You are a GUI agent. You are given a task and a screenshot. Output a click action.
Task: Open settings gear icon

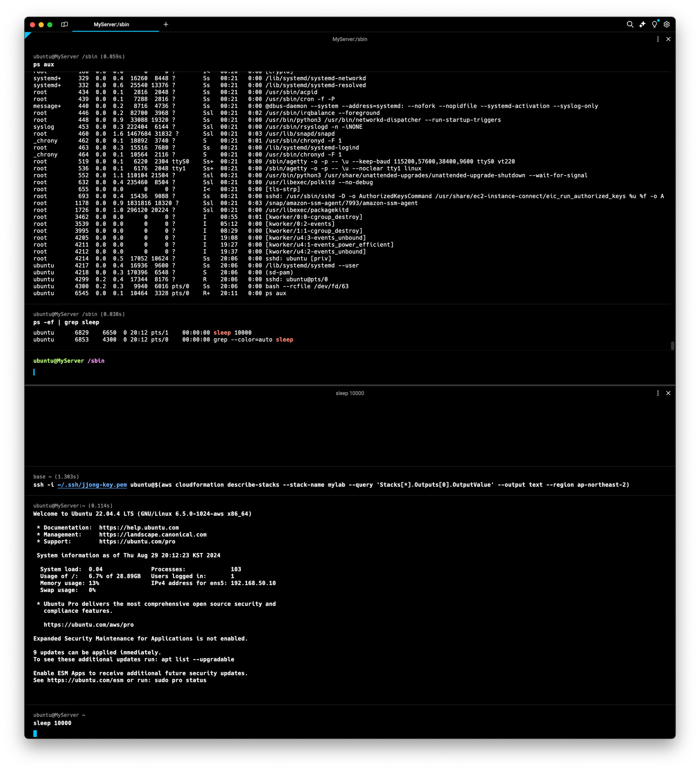[x=667, y=25]
